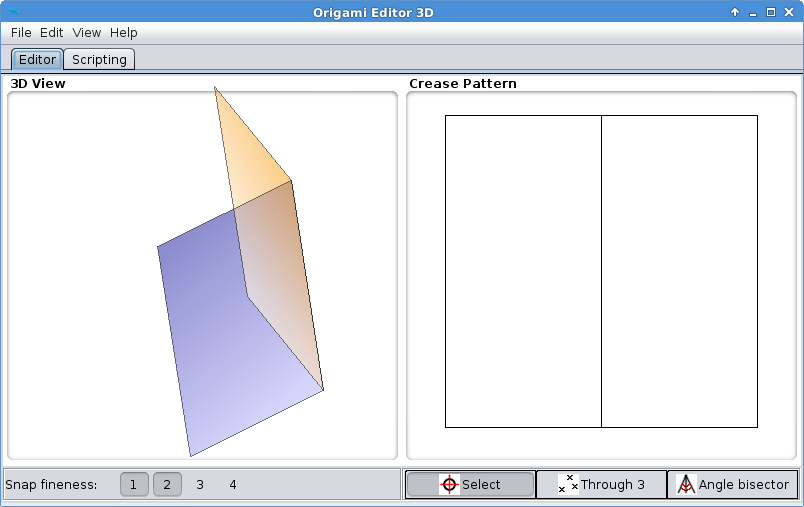
Task: Enable snap fineness 3
Action: (200, 485)
